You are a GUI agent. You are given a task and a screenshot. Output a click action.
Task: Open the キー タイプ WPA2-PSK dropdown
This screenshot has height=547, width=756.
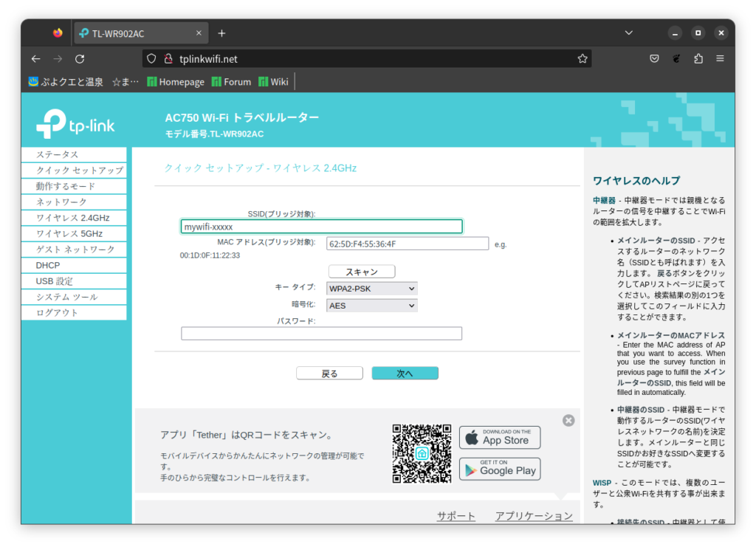coord(372,289)
